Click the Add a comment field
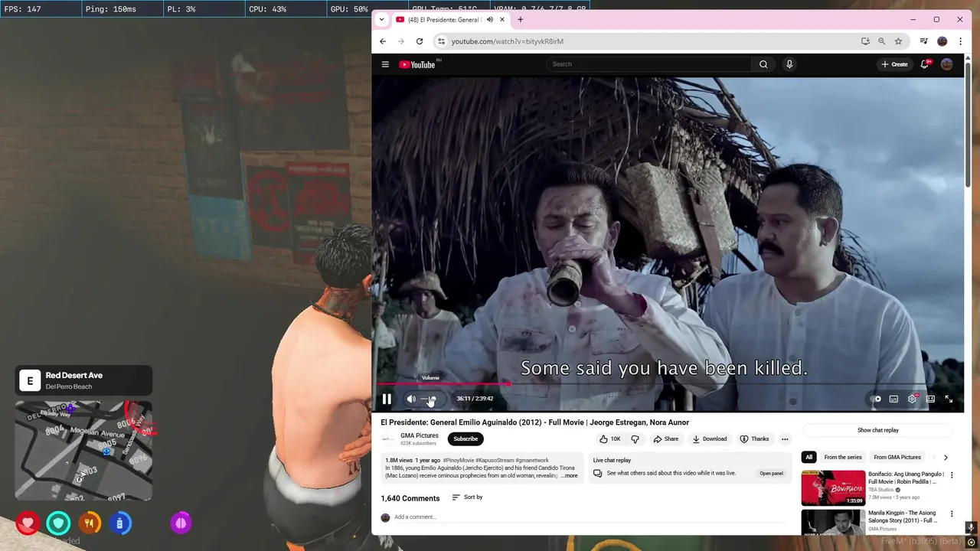This screenshot has height=551, width=980. [x=590, y=517]
